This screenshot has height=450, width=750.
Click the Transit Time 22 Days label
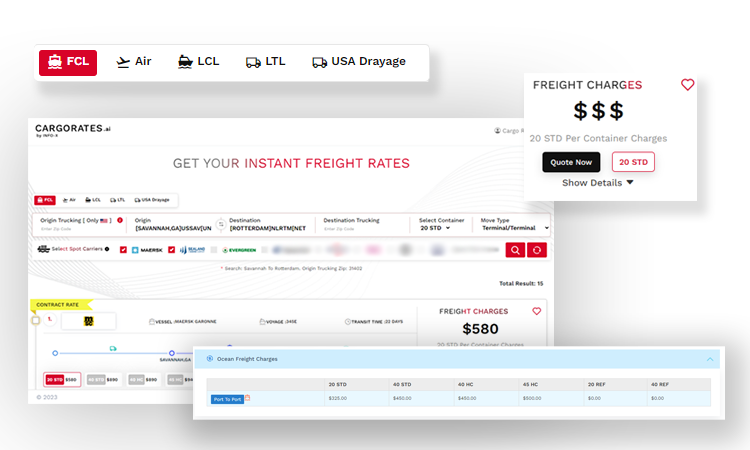[374, 322]
